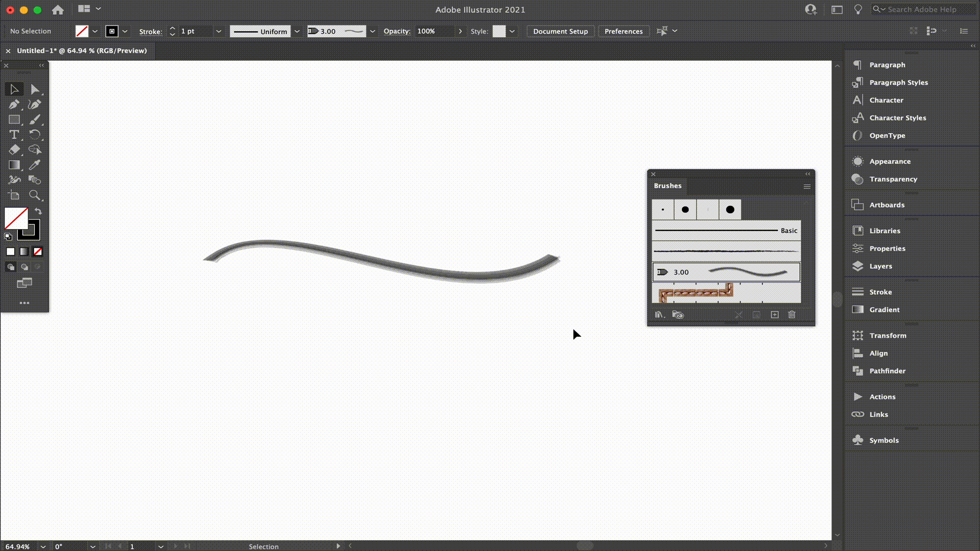
Task: Select the Selection tool arrow
Action: click(14, 89)
